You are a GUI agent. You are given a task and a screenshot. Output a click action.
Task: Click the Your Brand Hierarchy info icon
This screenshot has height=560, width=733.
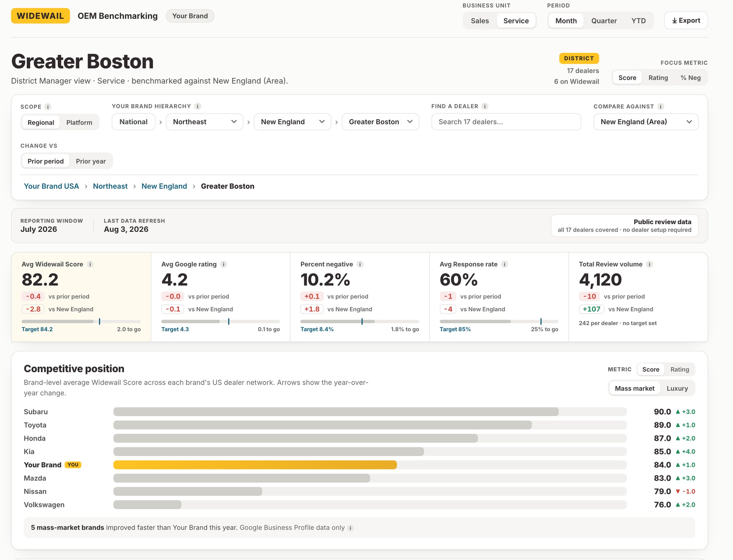(x=198, y=106)
